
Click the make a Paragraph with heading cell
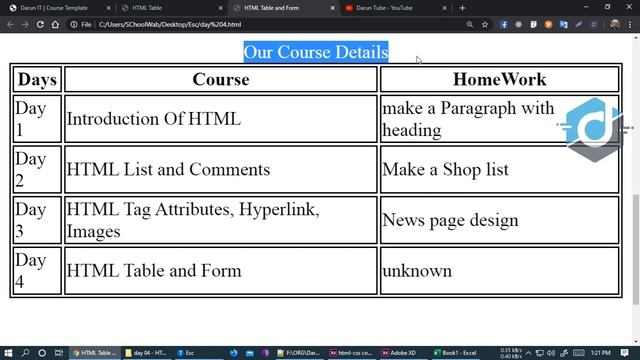500,119
